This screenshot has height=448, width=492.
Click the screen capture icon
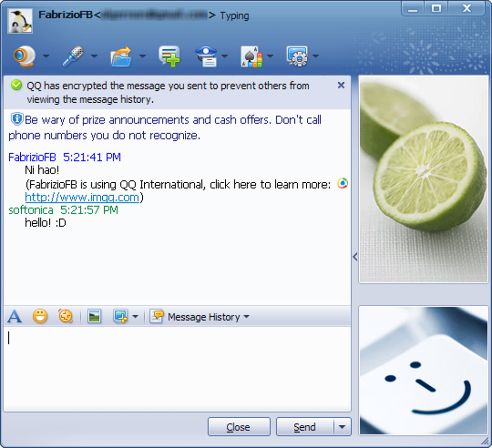pos(120,316)
